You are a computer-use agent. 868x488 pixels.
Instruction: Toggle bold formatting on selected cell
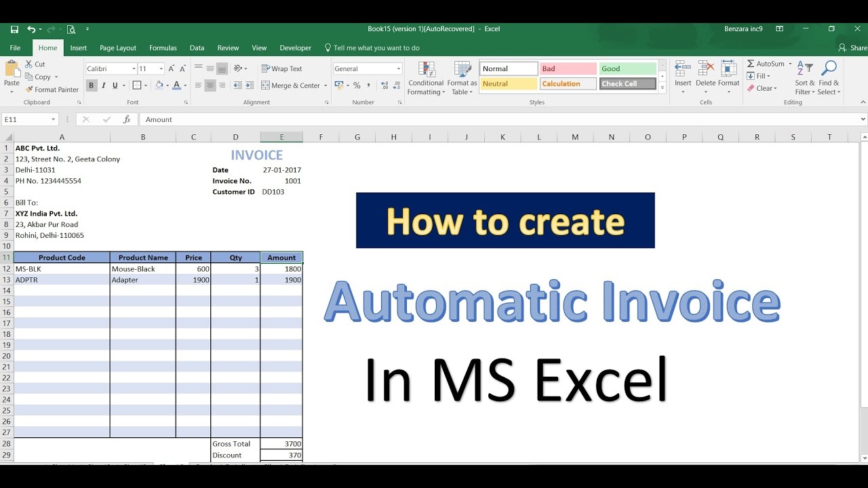tap(91, 85)
